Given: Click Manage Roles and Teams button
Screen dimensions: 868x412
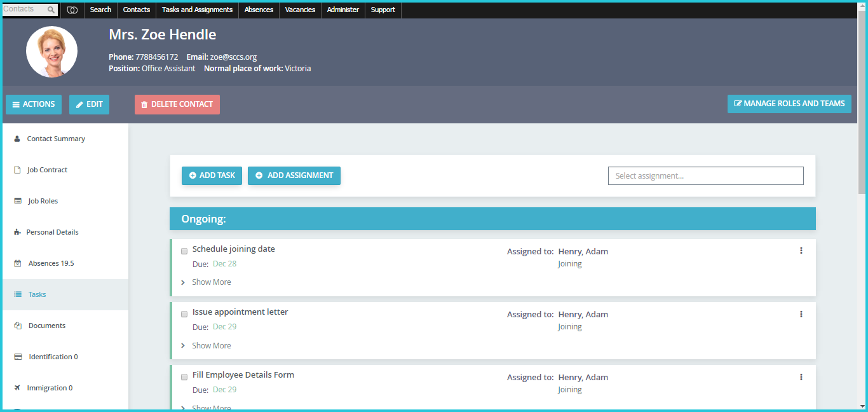Looking at the screenshot, I should click(x=789, y=104).
